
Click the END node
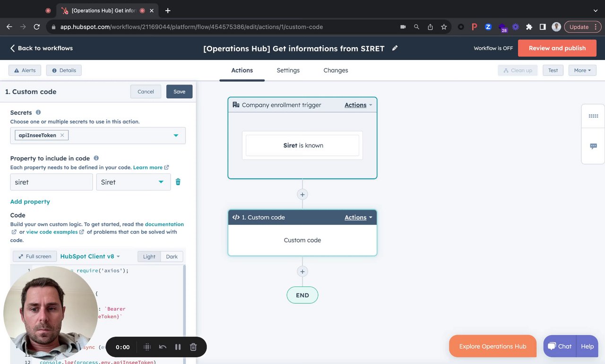(302, 295)
